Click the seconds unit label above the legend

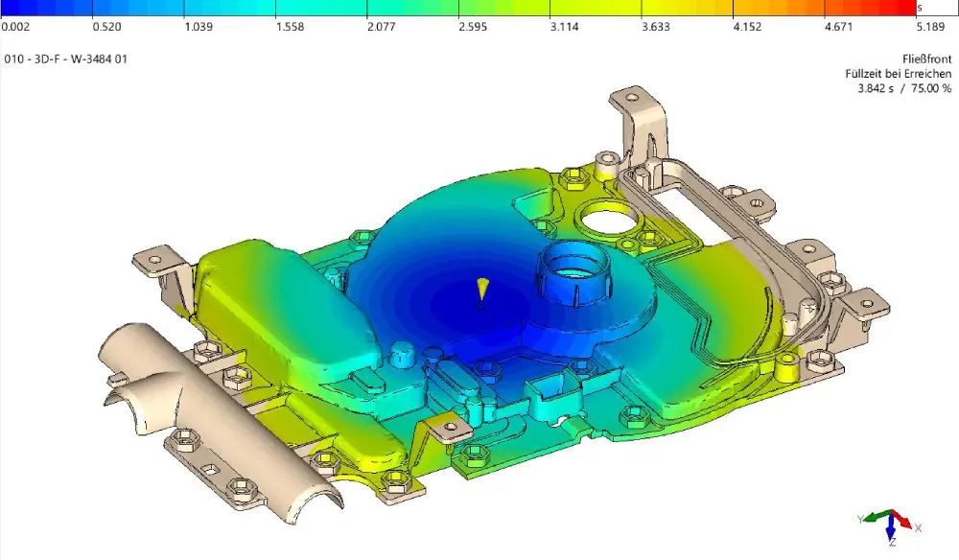coord(920,8)
